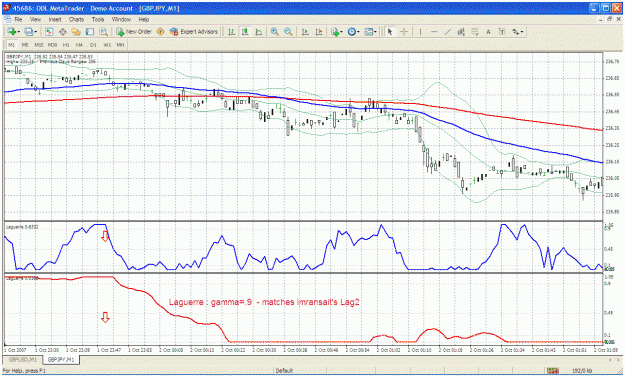The width and height of the screenshot is (625, 377).
Task: Open the View menu
Action: click(x=35, y=19)
